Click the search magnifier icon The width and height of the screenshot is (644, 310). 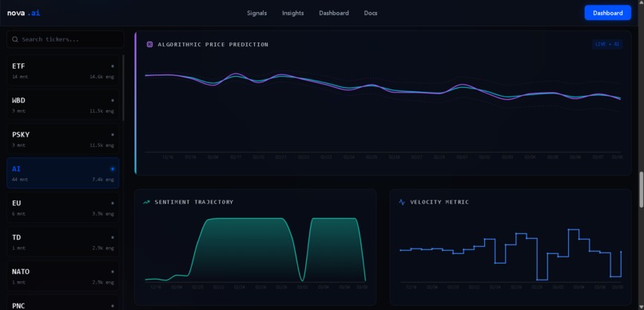pyautogui.click(x=15, y=39)
